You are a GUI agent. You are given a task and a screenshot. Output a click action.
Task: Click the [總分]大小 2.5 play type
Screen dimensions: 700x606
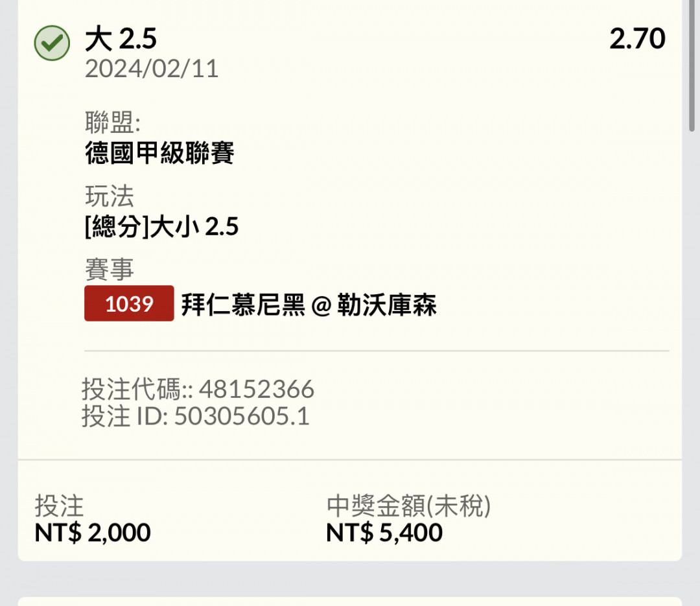tap(161, 226)
